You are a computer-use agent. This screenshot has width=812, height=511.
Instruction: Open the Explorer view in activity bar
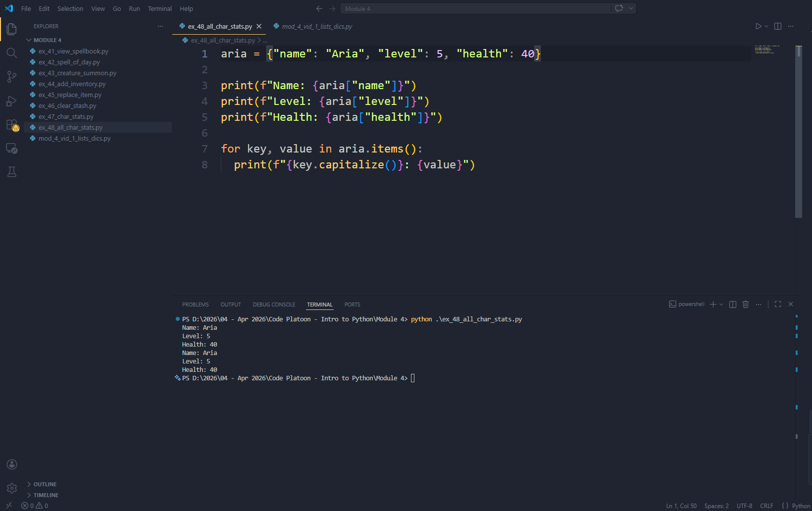12,29
